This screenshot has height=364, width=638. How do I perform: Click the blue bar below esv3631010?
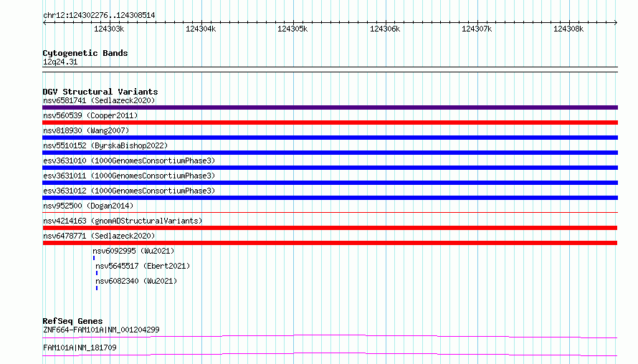[x=330, y=168]
